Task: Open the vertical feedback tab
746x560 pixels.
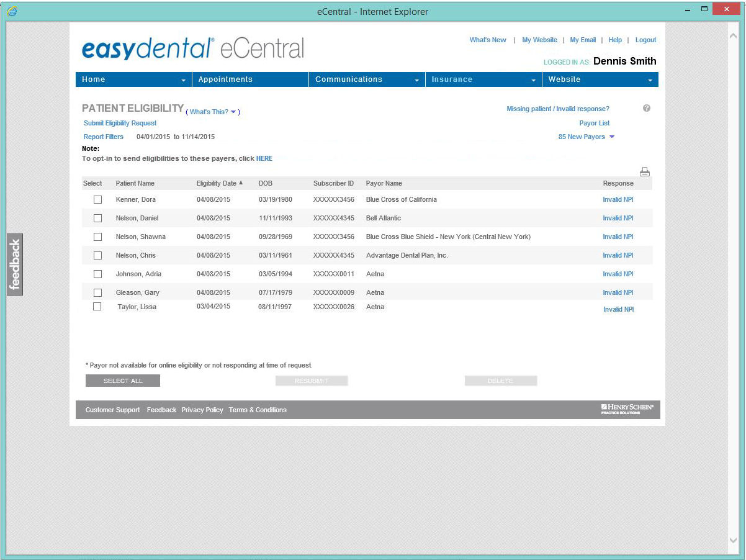Action: (x=15, y=264)
